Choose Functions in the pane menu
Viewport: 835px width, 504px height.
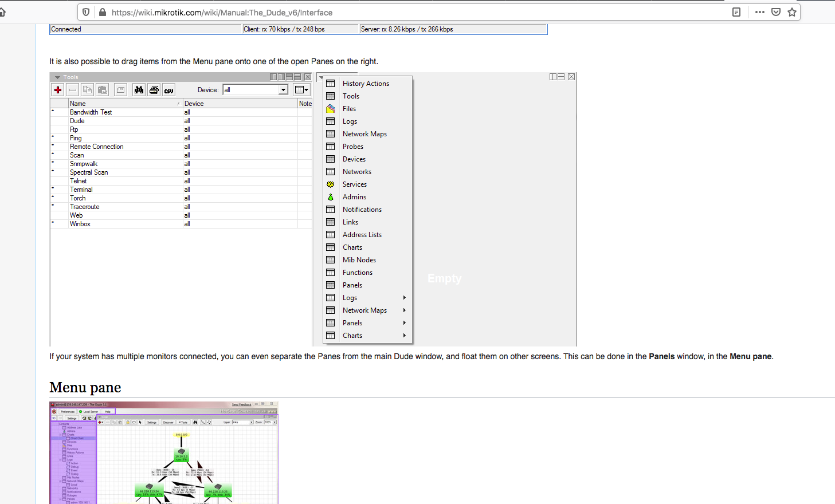pos(368,273)
